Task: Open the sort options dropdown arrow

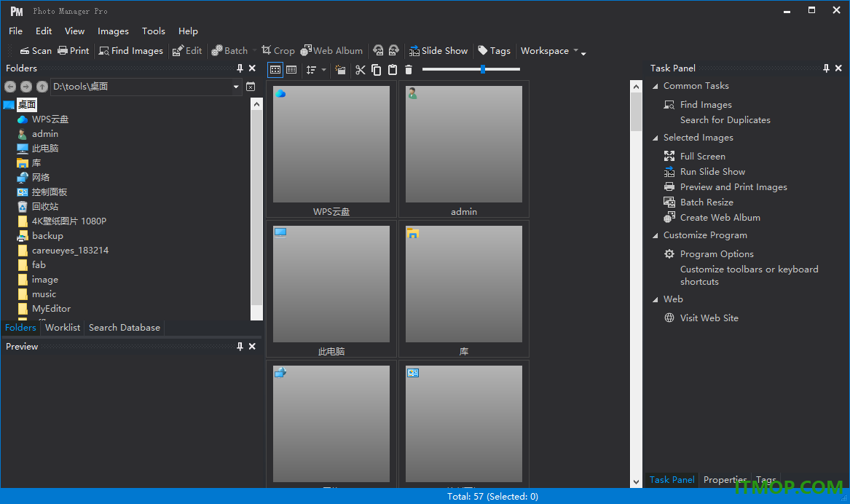Action: [323, 69]
